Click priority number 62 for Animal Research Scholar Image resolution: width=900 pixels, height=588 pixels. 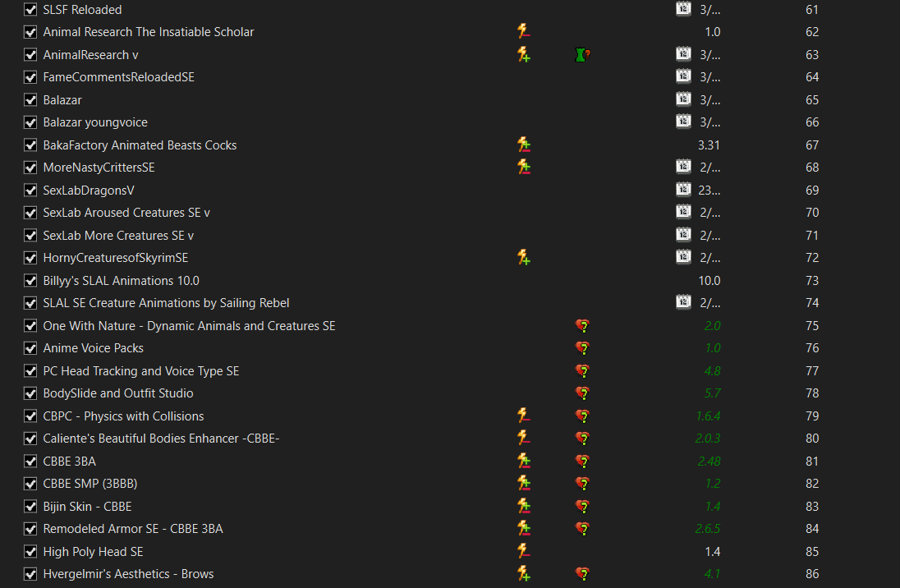812,32
